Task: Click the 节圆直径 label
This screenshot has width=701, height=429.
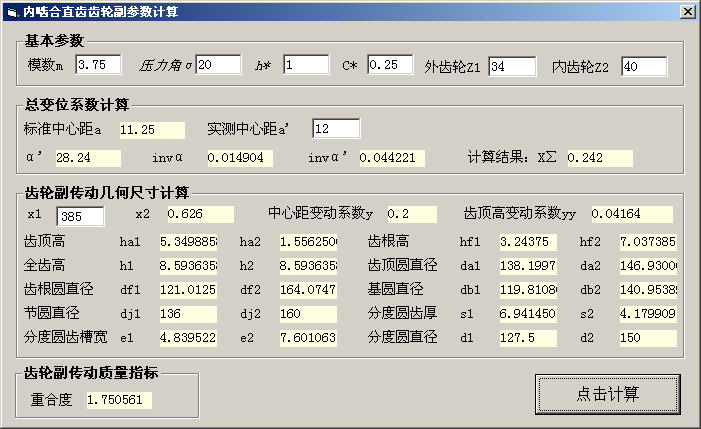Action: pos(51,313)
